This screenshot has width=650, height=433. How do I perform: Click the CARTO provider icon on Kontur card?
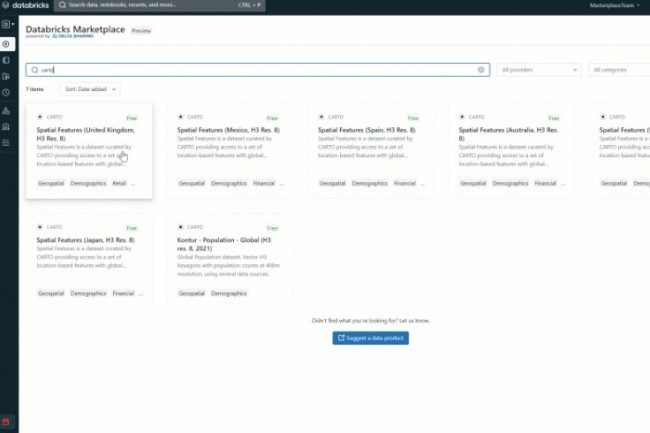pyautogui.click(x=180, y=227)
